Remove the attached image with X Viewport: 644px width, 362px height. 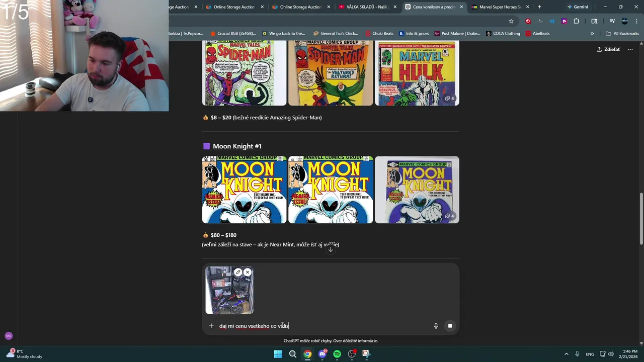[x=247, y=273]
